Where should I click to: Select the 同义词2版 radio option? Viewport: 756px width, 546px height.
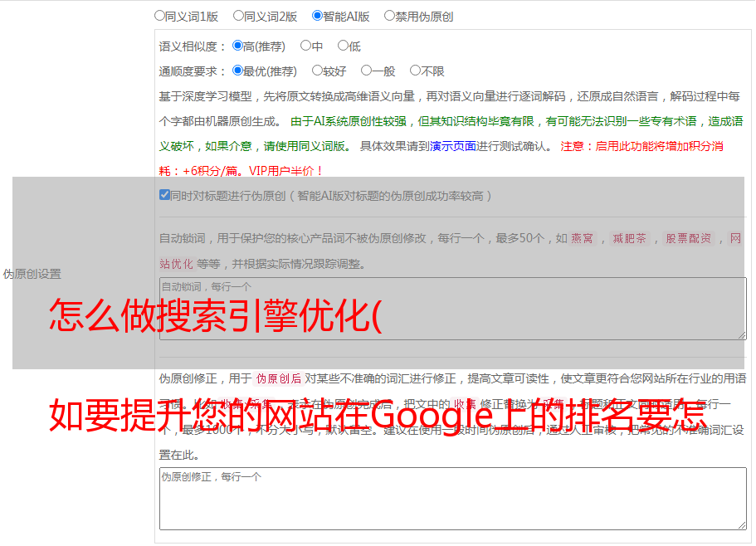tap(238, 16)
